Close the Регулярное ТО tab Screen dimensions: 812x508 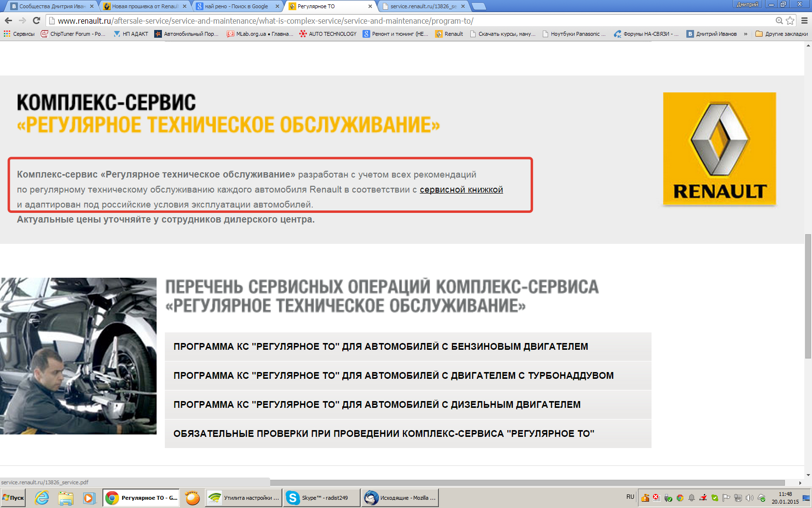(x=370, y=6)
